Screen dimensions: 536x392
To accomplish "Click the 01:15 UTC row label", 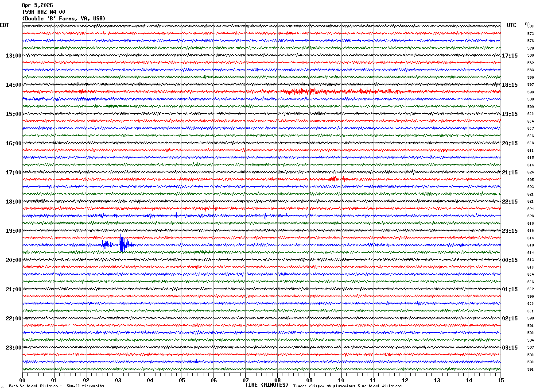I will 510,289.
